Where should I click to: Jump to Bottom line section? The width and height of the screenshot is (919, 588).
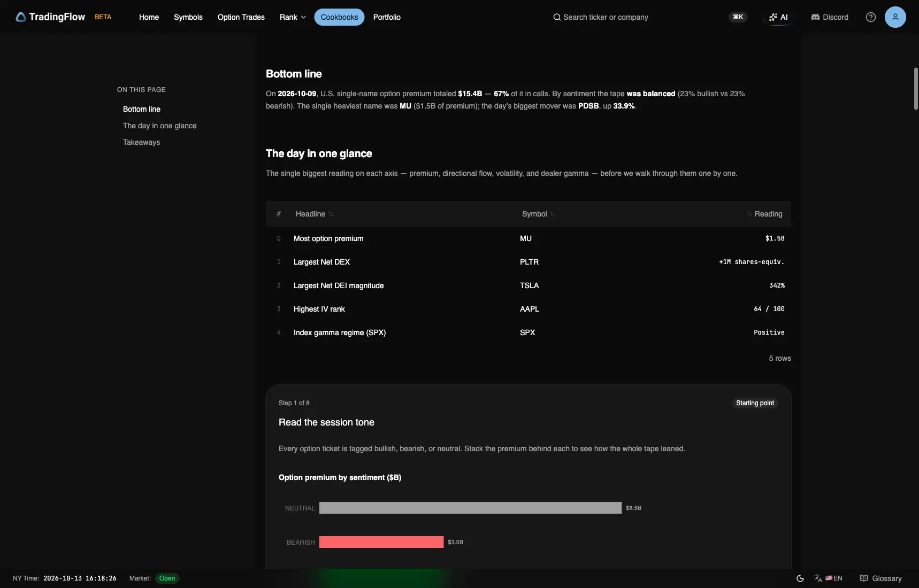coord(142,109)
